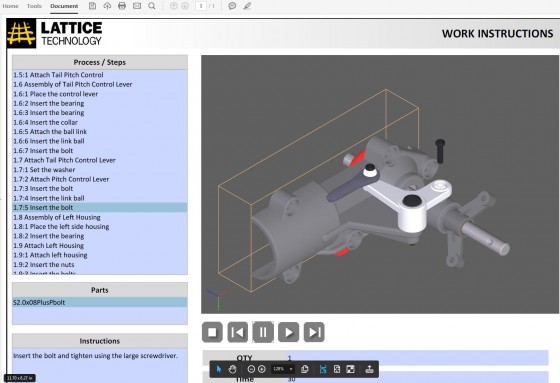Stop the animation playback
560x383 pixels.
212,332
